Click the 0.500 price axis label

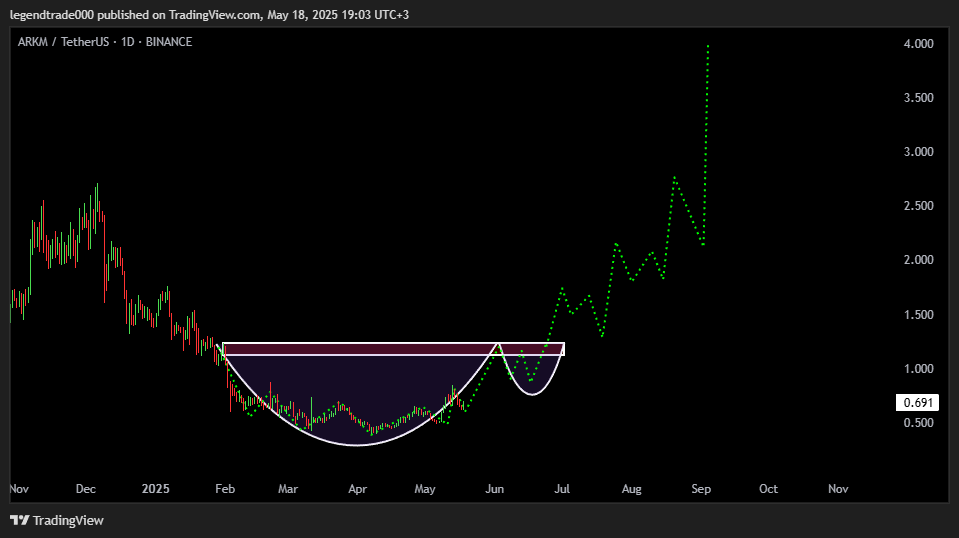pos(919,422)
